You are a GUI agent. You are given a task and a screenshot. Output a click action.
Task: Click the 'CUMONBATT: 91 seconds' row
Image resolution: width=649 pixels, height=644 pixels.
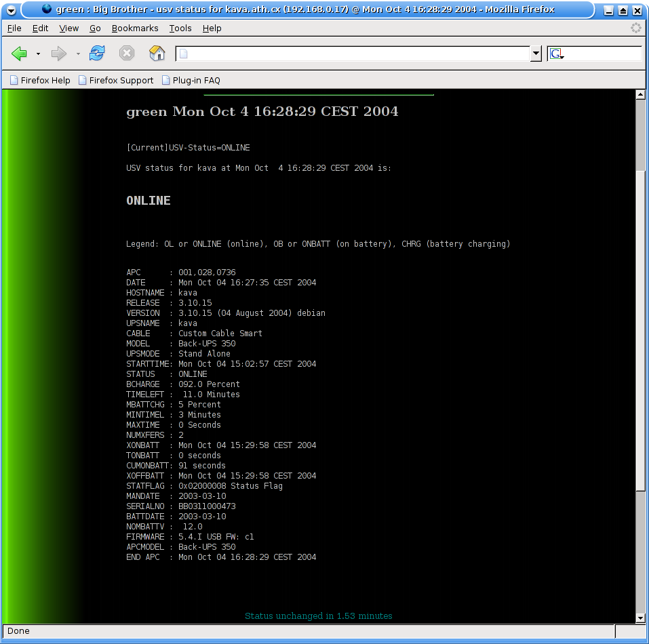pyautogui.click(x=176, y=466)
